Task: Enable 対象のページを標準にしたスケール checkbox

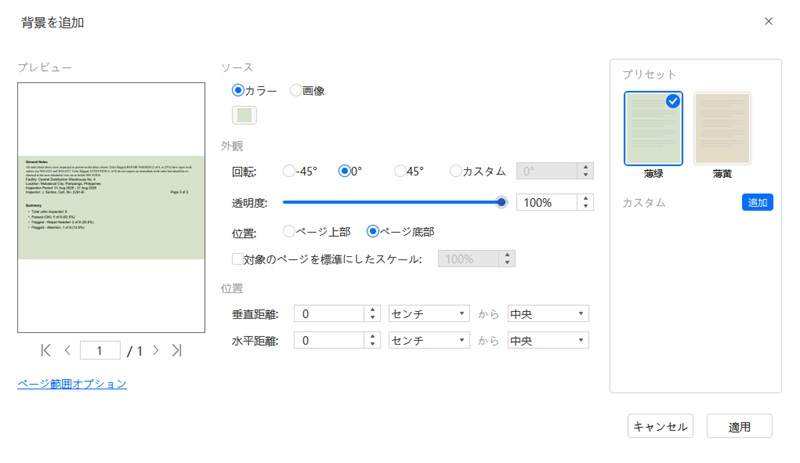Action: point(237,259)
